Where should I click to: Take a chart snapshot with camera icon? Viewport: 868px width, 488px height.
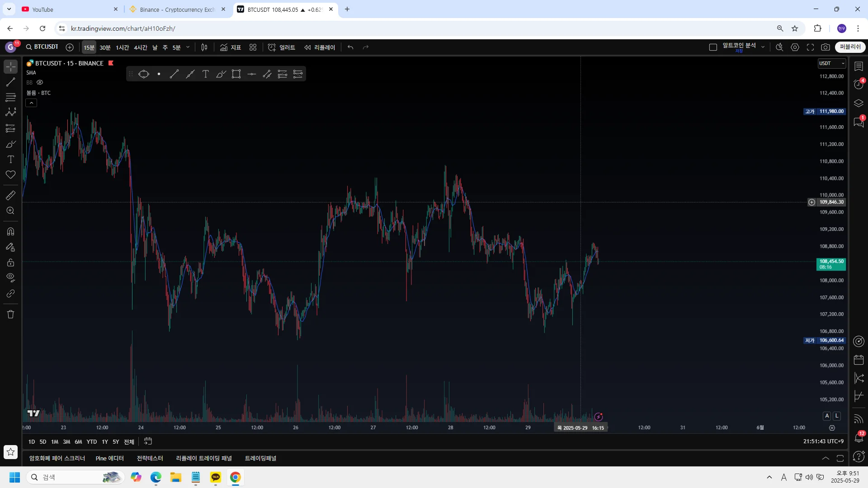(x=825, y=47)
